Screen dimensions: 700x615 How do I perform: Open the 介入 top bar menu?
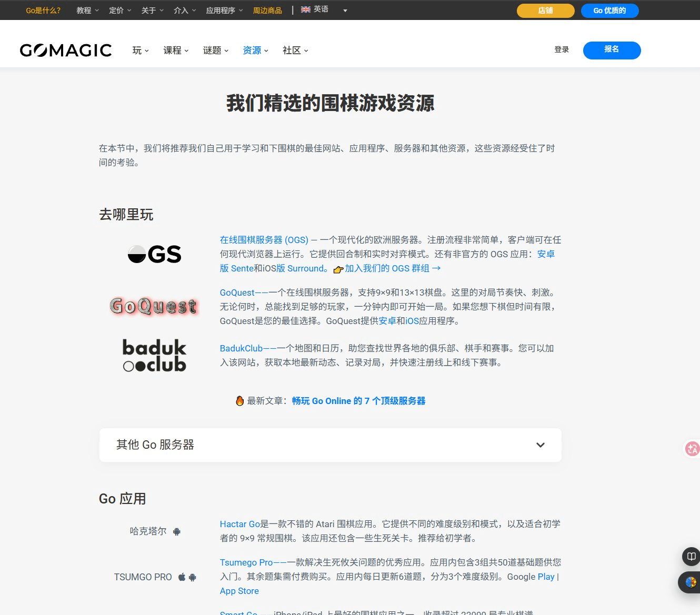(x=185, y=11)
